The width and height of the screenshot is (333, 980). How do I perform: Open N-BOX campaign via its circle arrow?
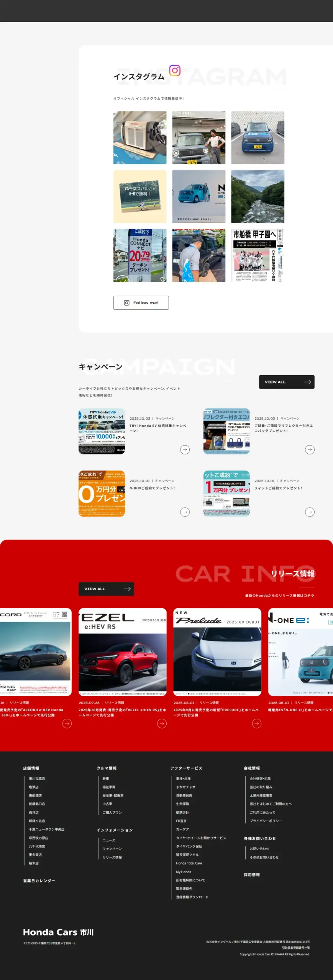pos(185,512)
